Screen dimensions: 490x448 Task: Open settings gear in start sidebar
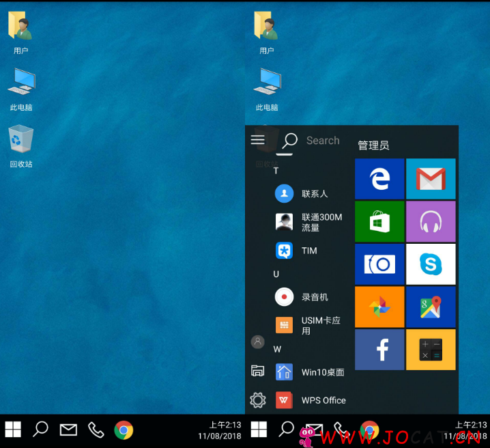(x=258, y=400)
